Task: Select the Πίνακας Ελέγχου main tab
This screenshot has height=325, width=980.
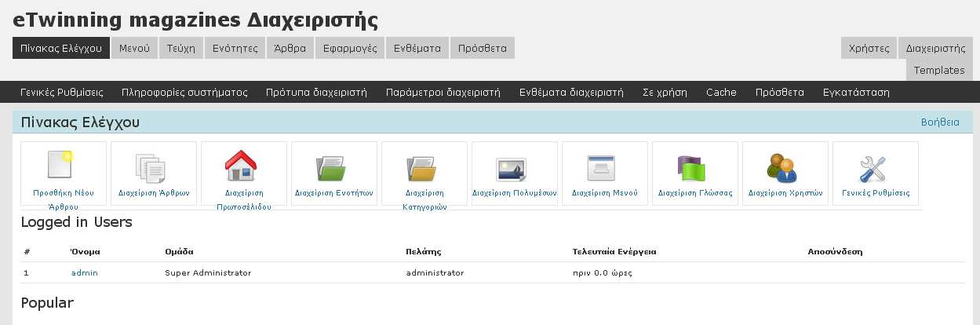Action: (61, 48)
